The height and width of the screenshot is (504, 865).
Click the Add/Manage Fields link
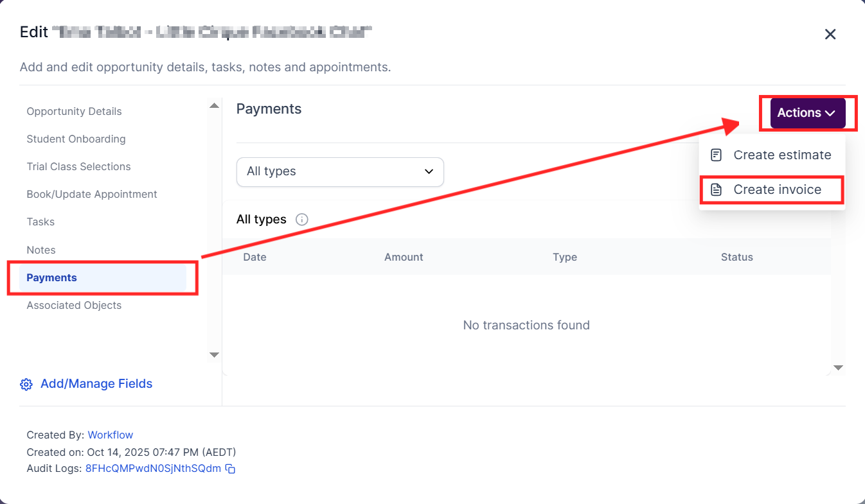[x=96, y=384]
